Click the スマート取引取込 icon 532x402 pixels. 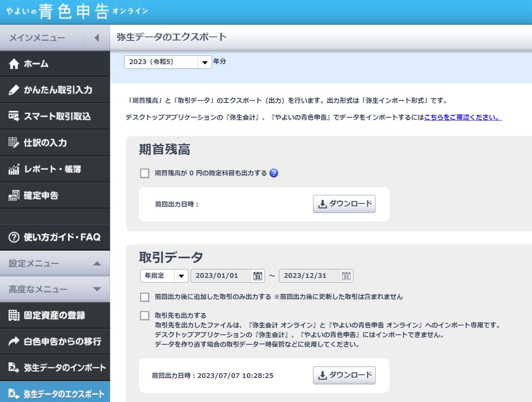(14, 116)
